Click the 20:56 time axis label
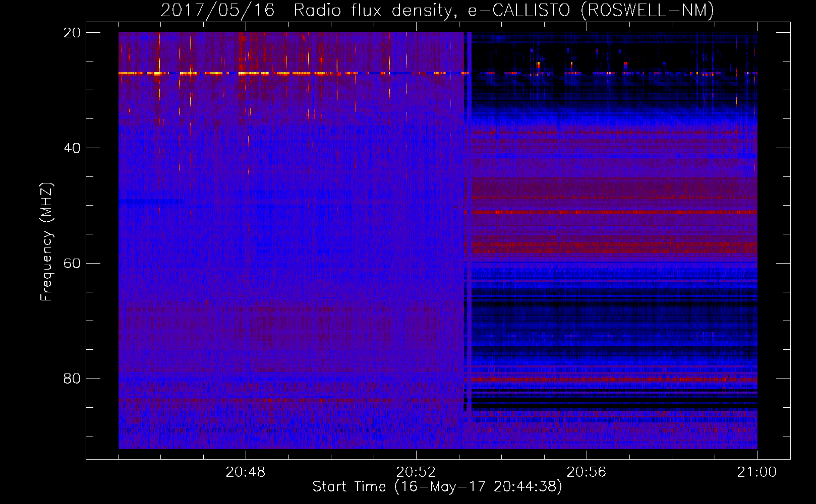Viewport: 816px width, 504px height. (586, 472)
